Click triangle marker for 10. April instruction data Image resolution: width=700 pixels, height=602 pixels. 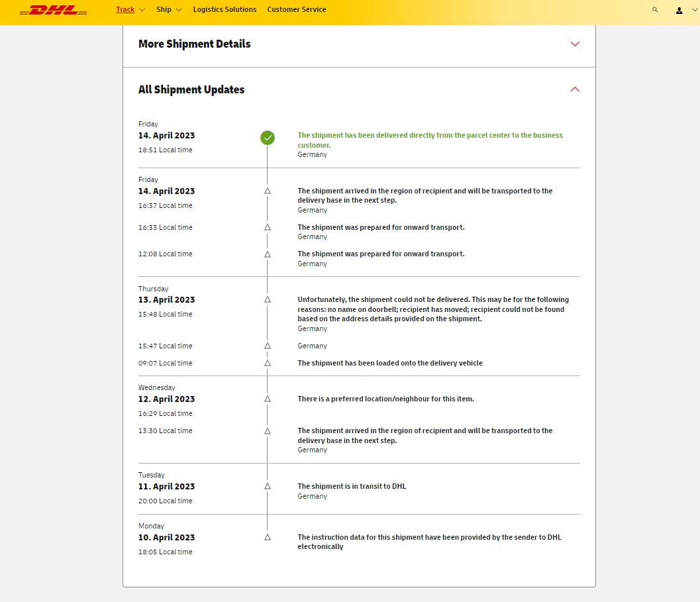pos(268,537)
